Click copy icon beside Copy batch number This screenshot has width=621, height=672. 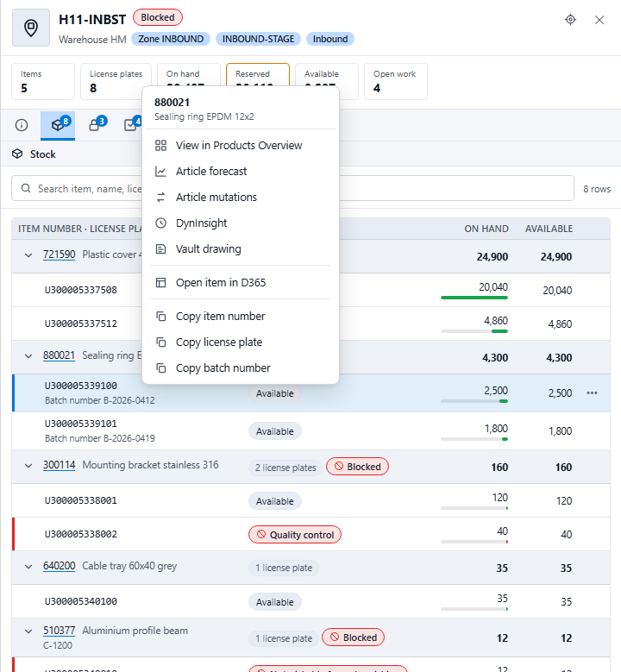click(x=160, y=367)
